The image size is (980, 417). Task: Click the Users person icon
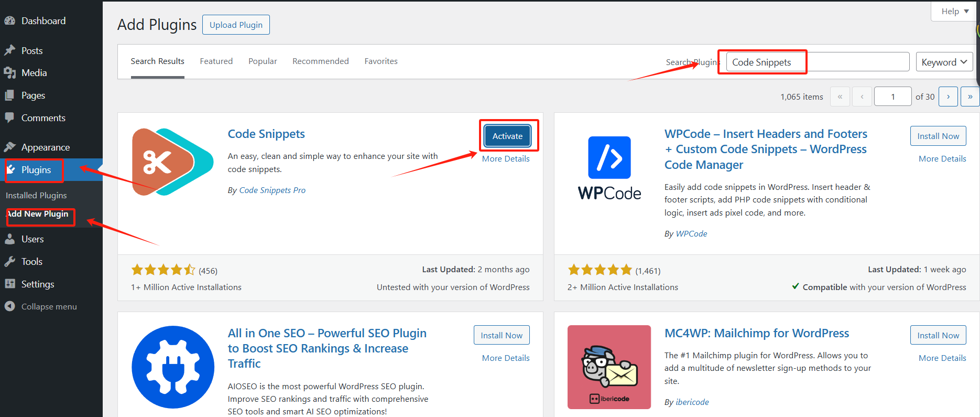coord(9,239)
